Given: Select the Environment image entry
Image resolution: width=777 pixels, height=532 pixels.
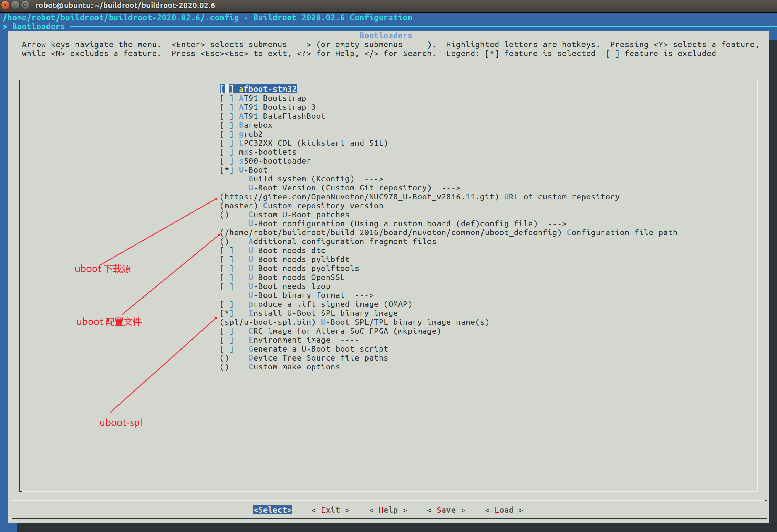Looking at the screenshot, I should (x=289, y=340).
